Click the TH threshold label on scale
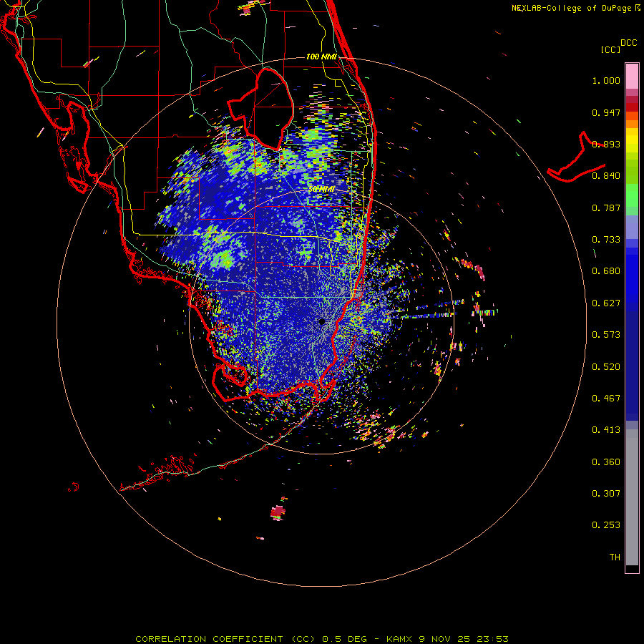Viewport: 644px width, 644px height. coord(615,557)
